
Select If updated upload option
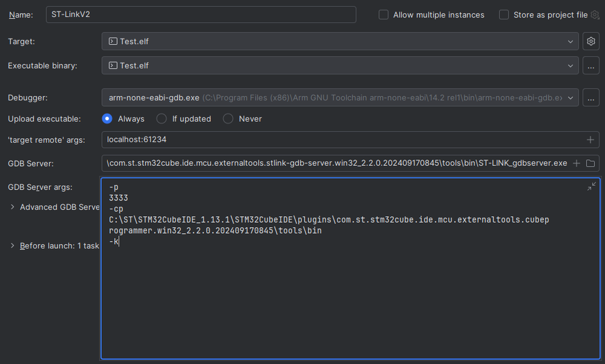click(x=161, y=119)
